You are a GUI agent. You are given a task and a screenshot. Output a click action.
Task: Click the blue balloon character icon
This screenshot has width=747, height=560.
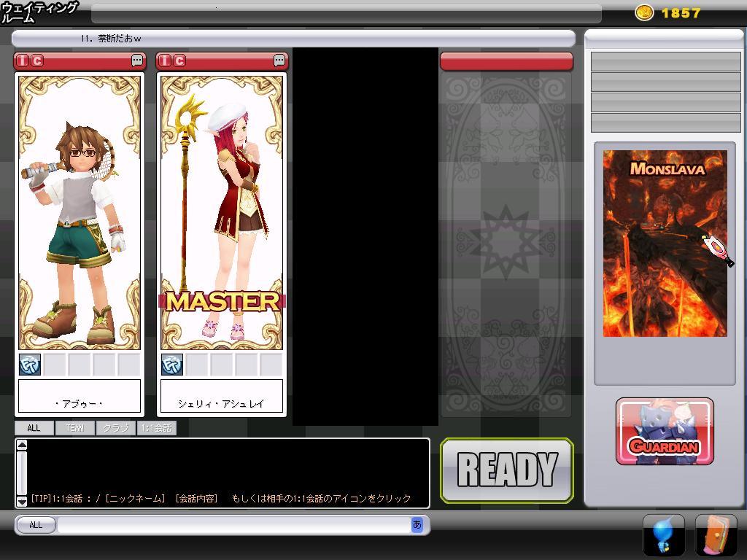pyautogui.click(x=663, y=534)
